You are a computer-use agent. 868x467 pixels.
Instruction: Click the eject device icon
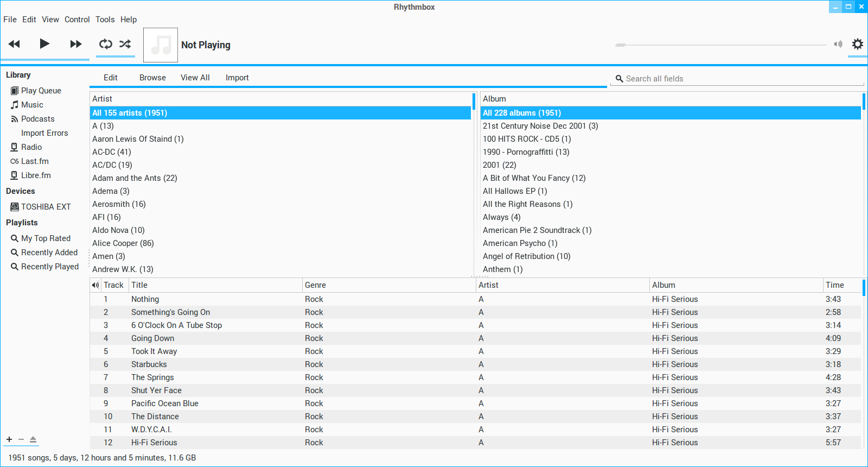pos(33,439)
